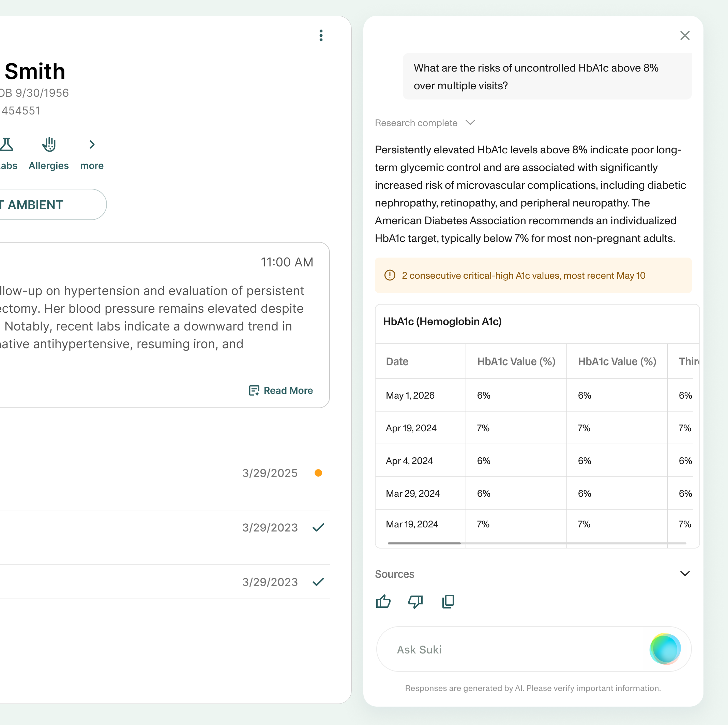Click the 9/30/1956 date of birth

coord(42,93)
